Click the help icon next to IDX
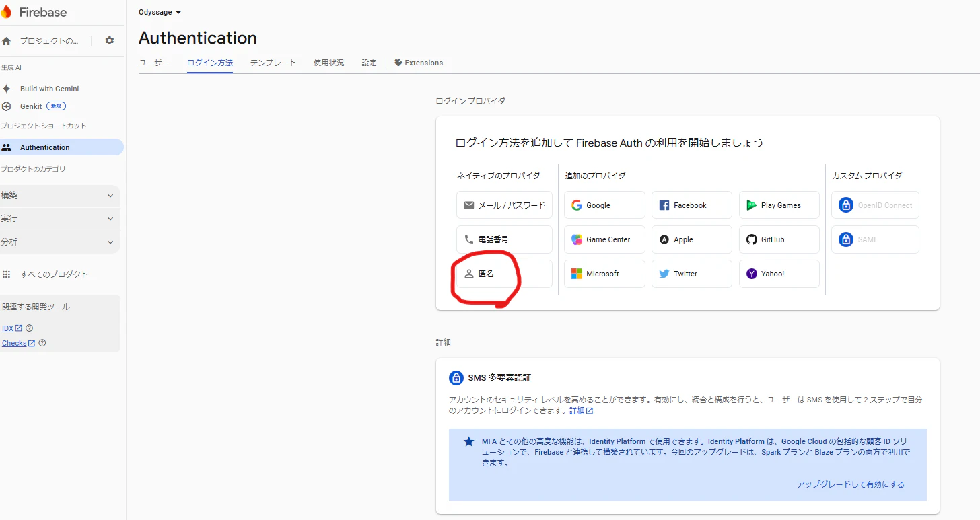 click(x=29, y=328)
